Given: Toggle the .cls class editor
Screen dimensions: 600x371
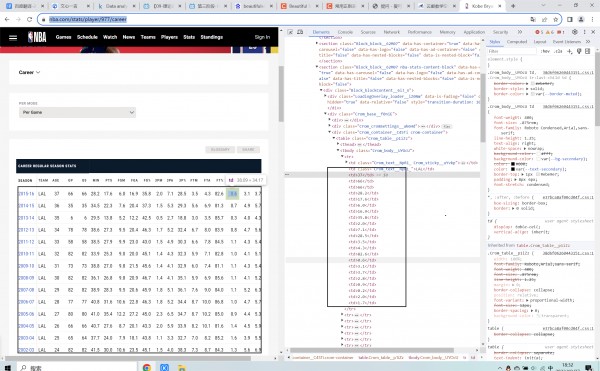Looking at the screenshot, I should tap(558, 51).
